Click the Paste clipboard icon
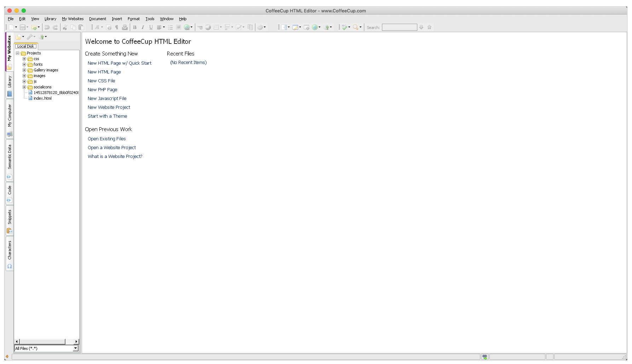The height and width of the screenshot is (364, 632). click(81, 27)
